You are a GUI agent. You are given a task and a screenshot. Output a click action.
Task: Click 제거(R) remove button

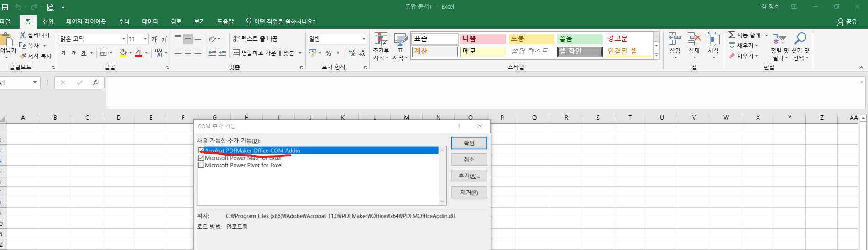point(469,192)
